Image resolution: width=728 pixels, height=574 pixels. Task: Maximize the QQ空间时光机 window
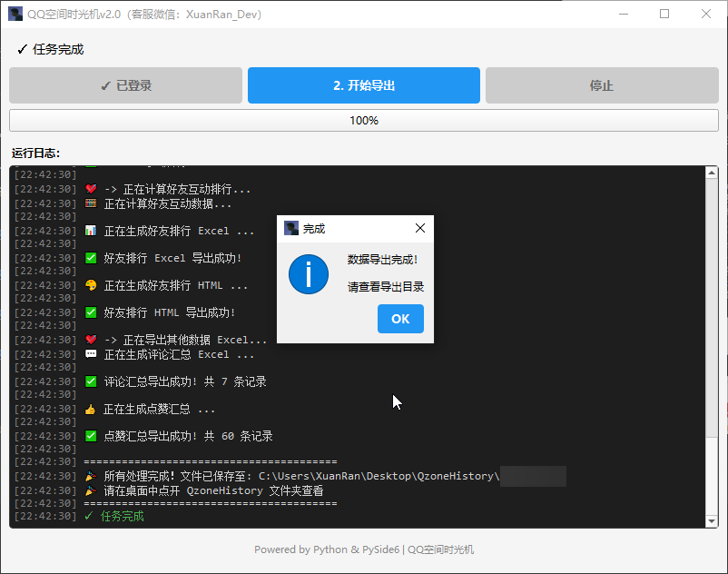point(664,14)
